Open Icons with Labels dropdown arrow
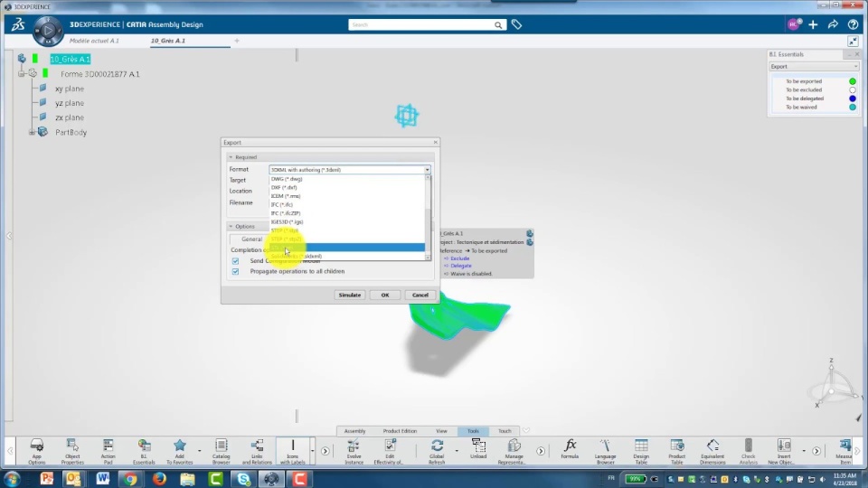 pos(312,451)
